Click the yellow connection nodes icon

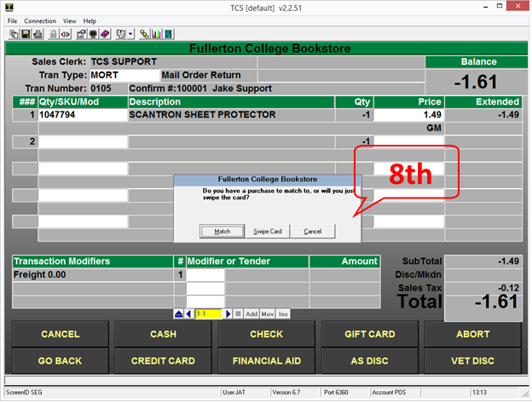point(145,34)
